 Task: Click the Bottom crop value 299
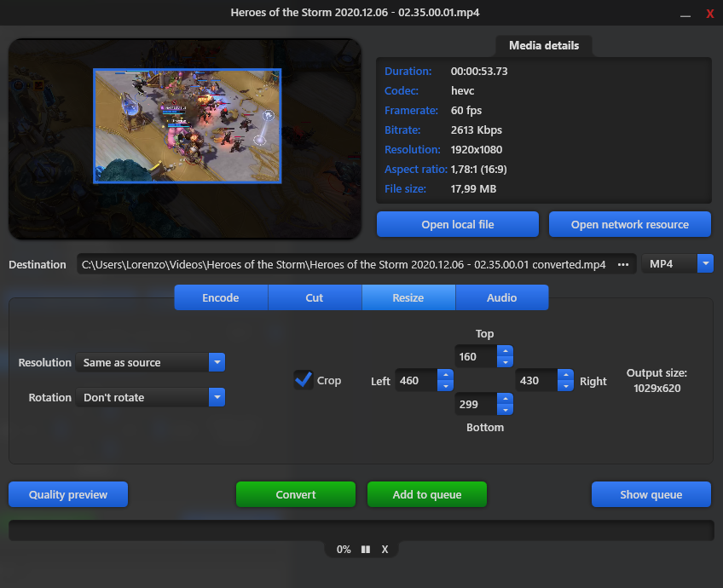pos(476,404)
